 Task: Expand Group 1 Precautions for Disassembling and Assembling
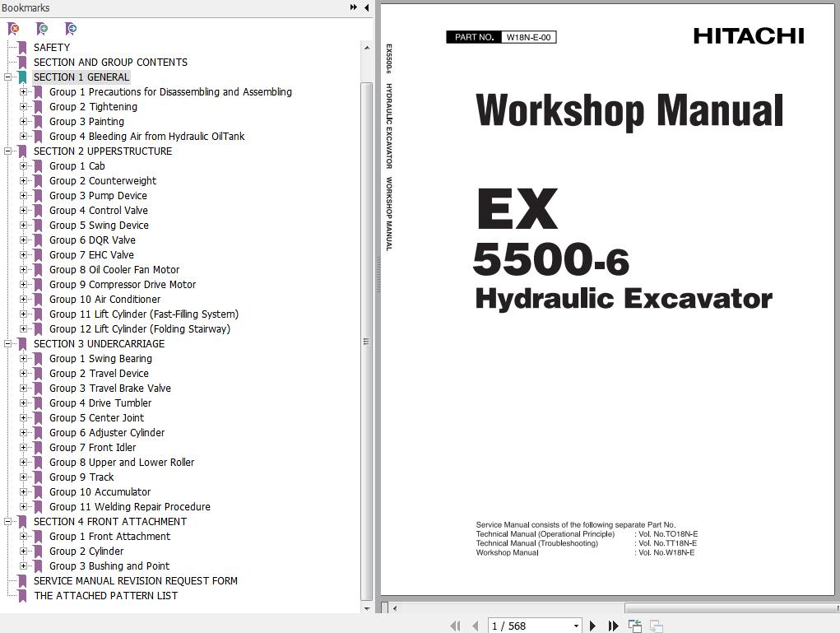click(x=24, y=91)
